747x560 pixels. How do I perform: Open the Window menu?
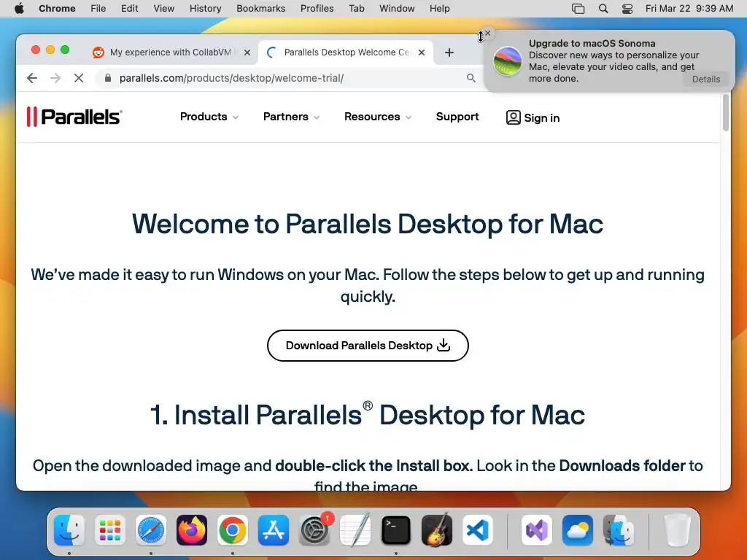click(397, 9)
